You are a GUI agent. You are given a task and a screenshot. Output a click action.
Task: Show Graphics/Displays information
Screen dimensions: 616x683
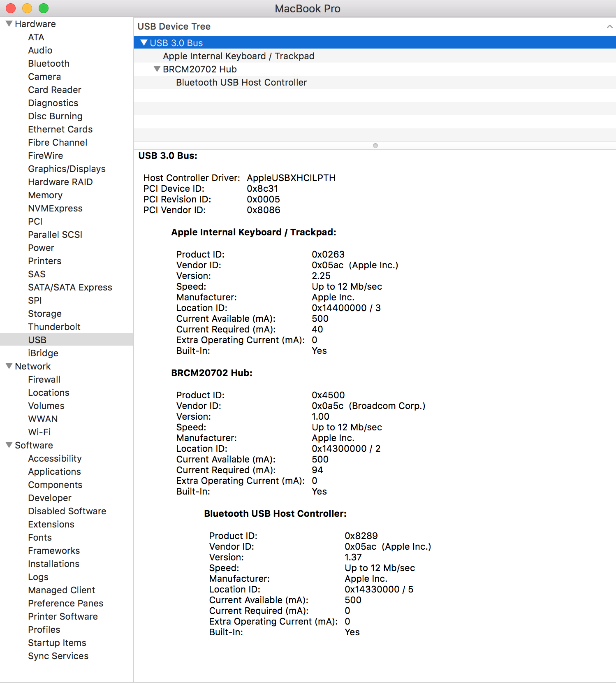tap(67, 169)
